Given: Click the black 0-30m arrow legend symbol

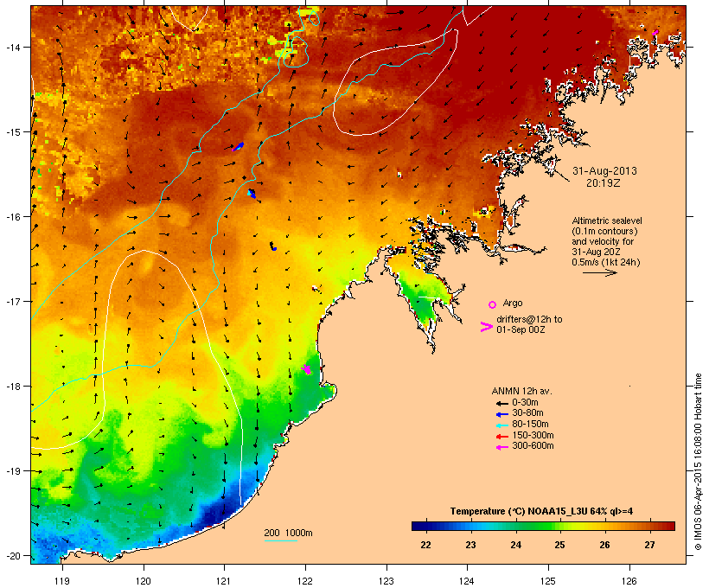Looking at the screenshot, I should pos(501,403).
